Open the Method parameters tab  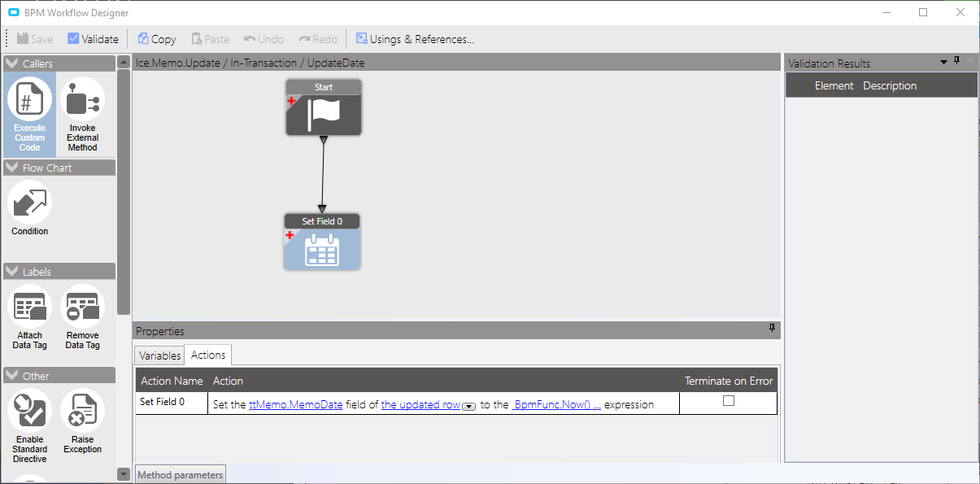click(x=180, y=475)
